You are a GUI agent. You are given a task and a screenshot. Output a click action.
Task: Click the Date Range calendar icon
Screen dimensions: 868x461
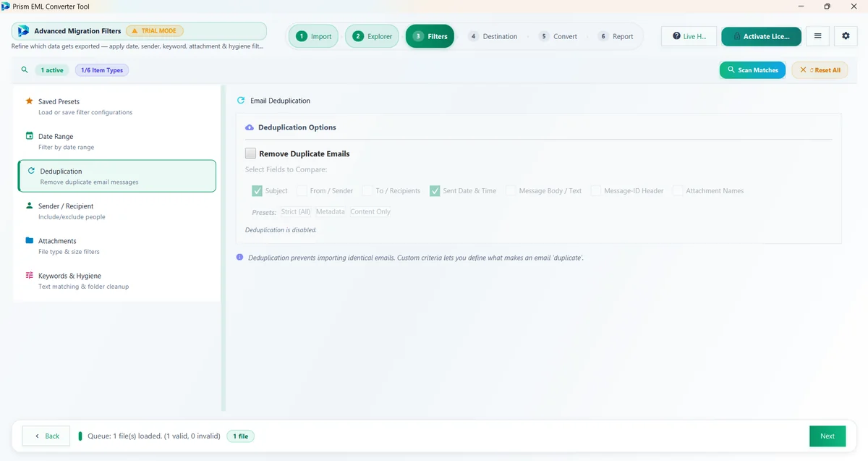coord(30,136)
